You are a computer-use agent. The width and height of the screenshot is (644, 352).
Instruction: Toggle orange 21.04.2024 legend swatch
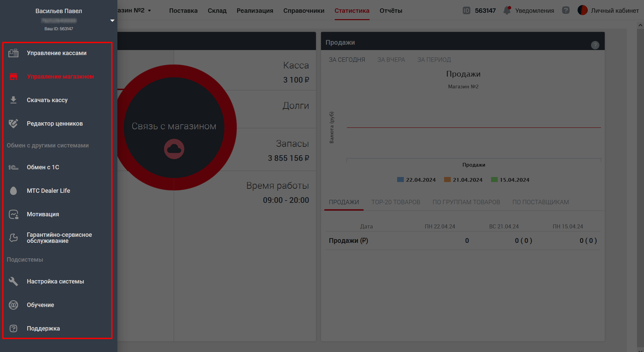[x=447, y=180]
